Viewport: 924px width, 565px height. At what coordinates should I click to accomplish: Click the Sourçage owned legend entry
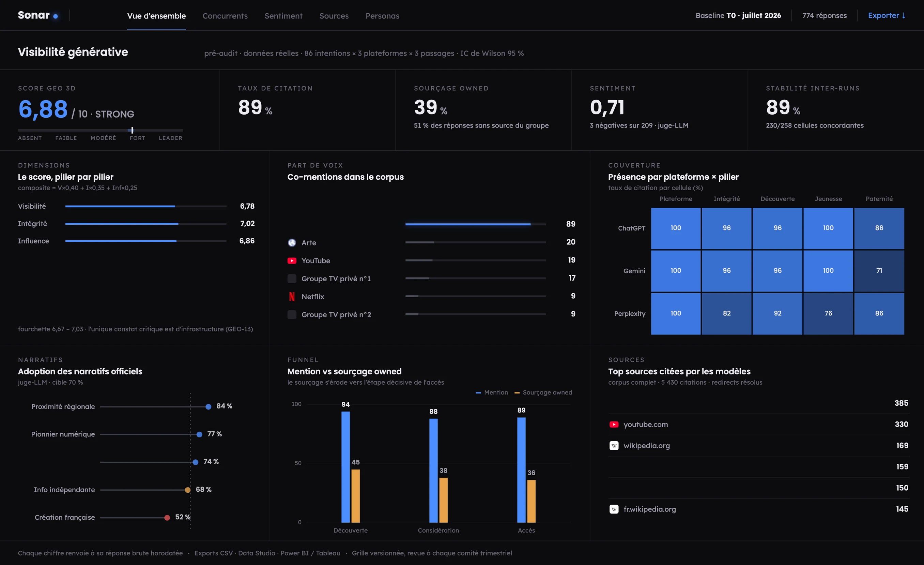pos(543,392)
